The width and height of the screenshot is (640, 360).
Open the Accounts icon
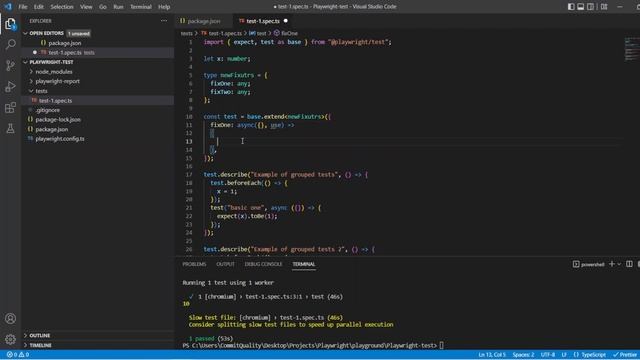[10, 318]
